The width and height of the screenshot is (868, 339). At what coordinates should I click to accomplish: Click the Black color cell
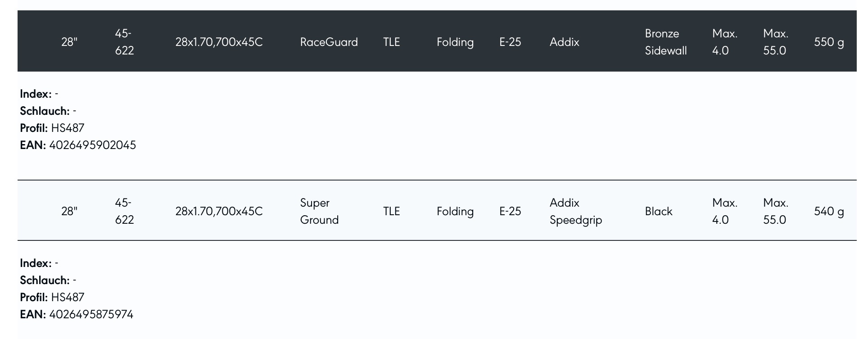pos(658,211)
